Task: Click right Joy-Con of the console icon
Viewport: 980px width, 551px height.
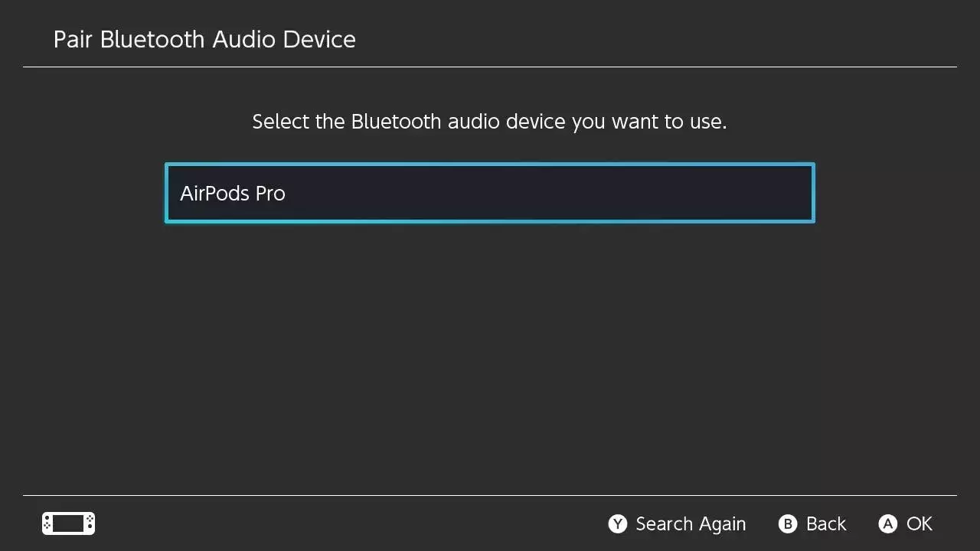Action: 90,523
